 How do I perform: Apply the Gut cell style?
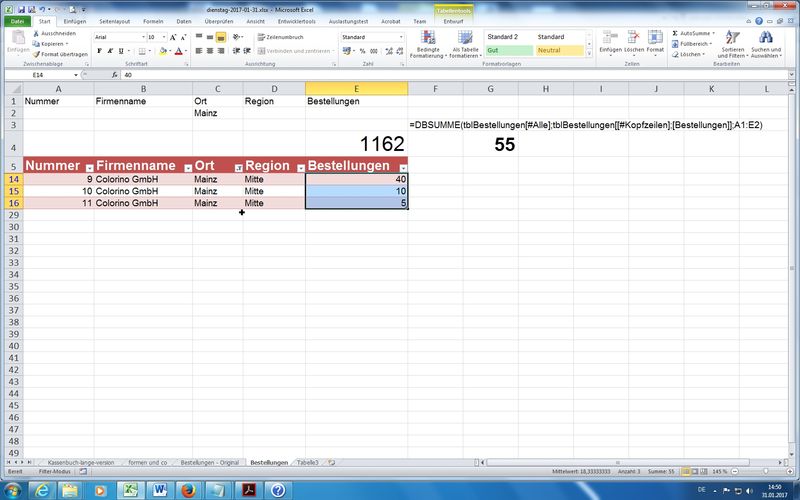509,51
